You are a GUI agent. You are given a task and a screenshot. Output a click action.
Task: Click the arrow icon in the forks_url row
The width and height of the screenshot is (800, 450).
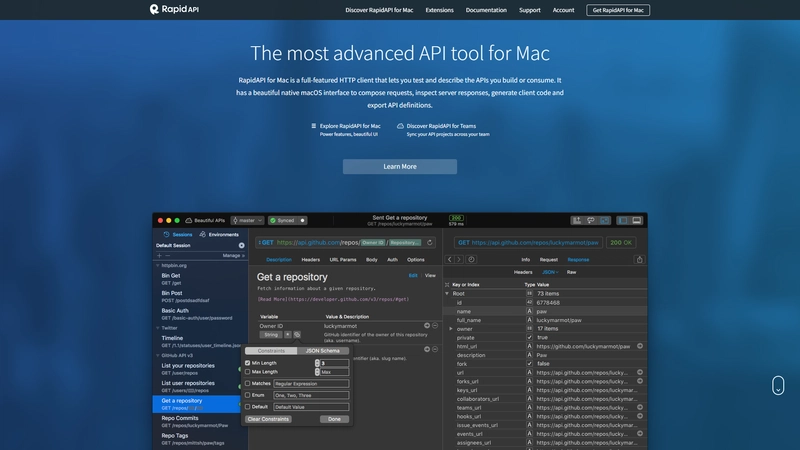click(x=640, y=381)
